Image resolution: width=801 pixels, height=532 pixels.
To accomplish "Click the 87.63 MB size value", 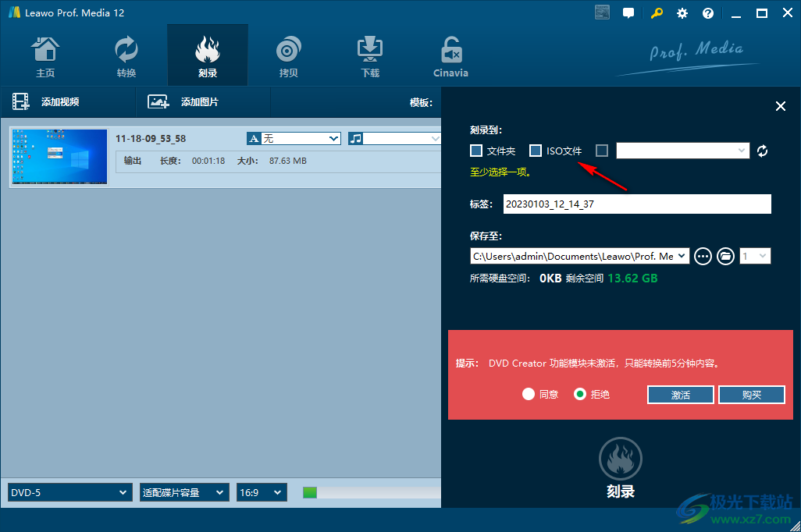I will pos(288,161).
